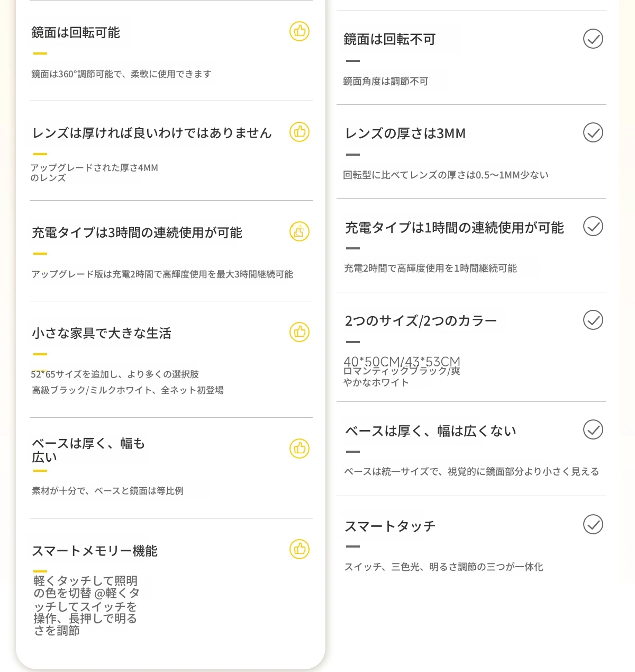The image size is (635, 672).
Task: Click yellow accent bar under 鏡面は回転可能
Action: click(x=40, y=53)
